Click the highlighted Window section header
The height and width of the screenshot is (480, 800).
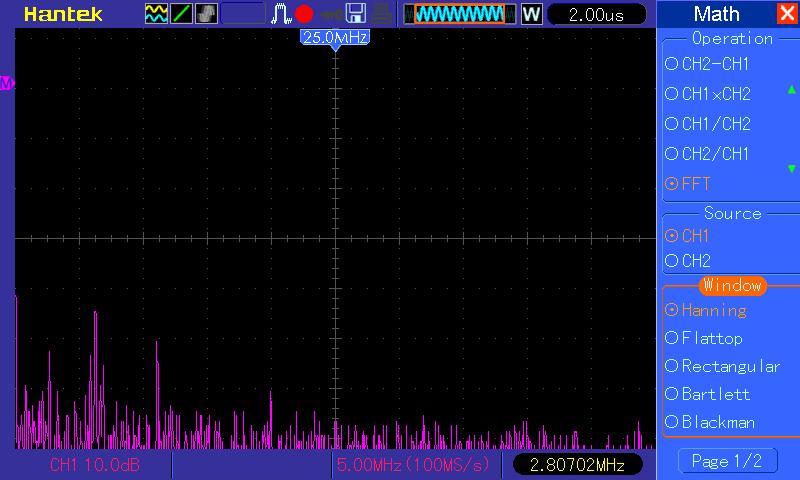(x=732, y=285)
